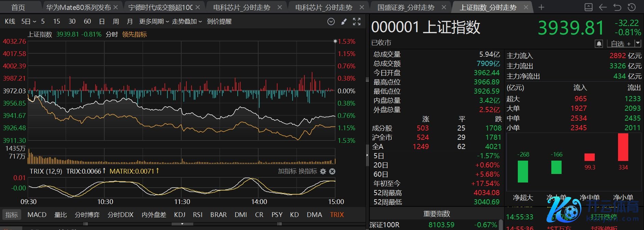Open TRIX indicator settings gear
The height and width of the screenshot is (230, 644).
(x=323, y=171)
